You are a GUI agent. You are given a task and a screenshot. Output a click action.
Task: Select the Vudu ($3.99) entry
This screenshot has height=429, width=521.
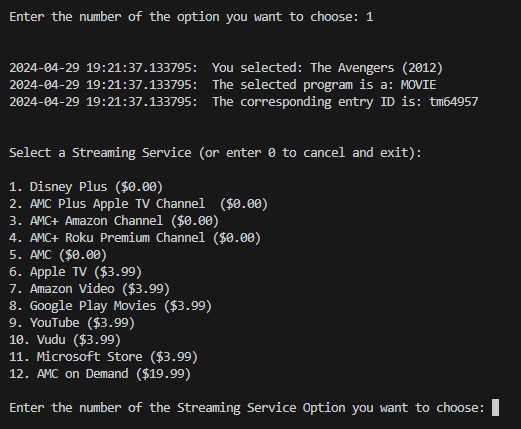[65, 340]
